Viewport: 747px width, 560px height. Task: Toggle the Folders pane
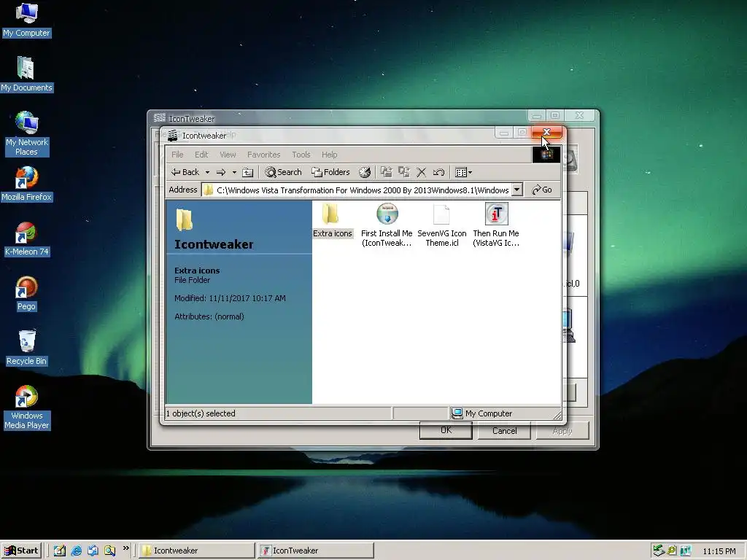(330, 172)
